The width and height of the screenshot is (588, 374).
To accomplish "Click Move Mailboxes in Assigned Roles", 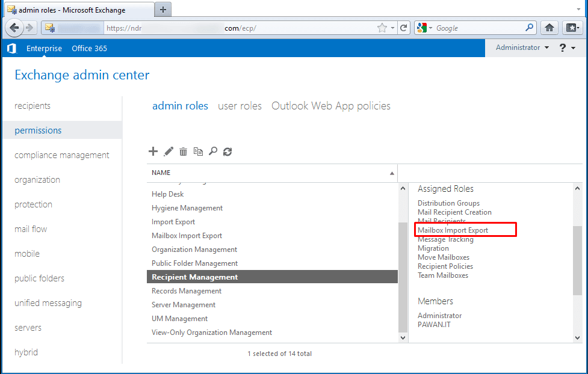I will coord(444,257).
